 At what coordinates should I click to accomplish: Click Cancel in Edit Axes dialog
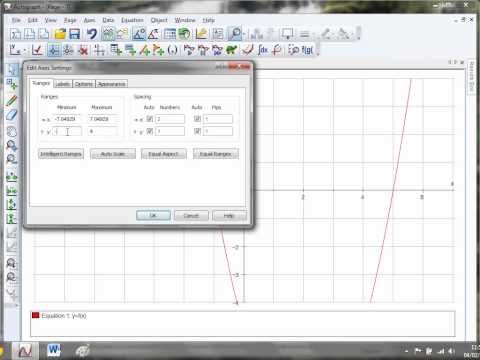[191, 215]
